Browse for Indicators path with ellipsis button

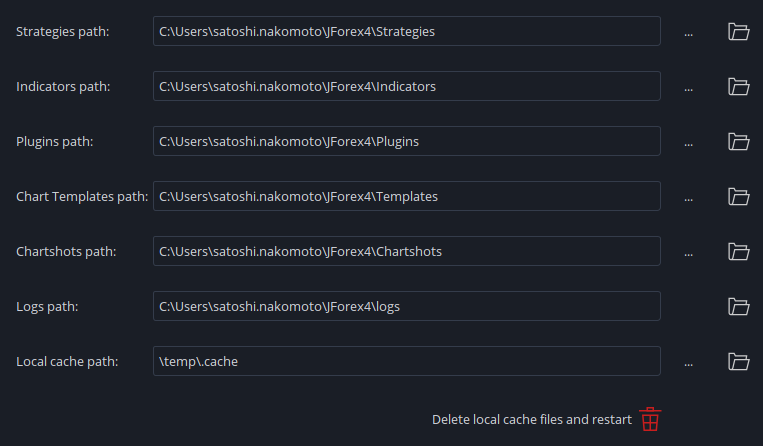click(x=688, y=88)
